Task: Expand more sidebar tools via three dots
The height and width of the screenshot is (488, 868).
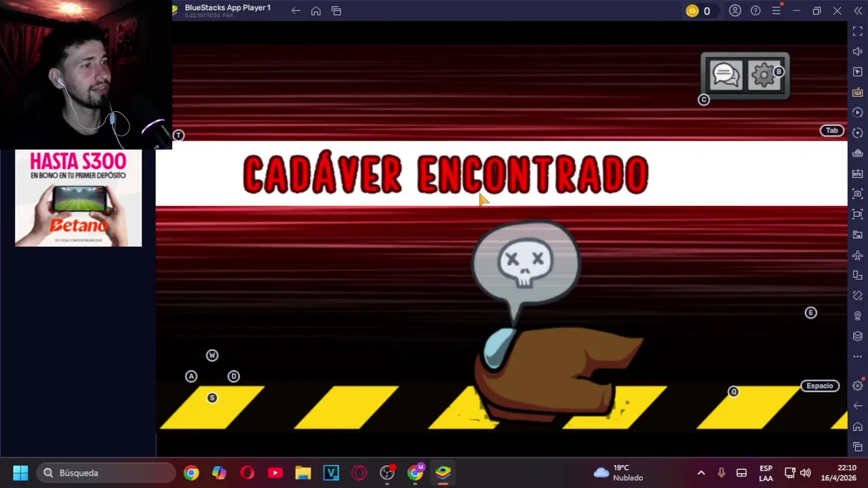Action: [x=858, y=357]
